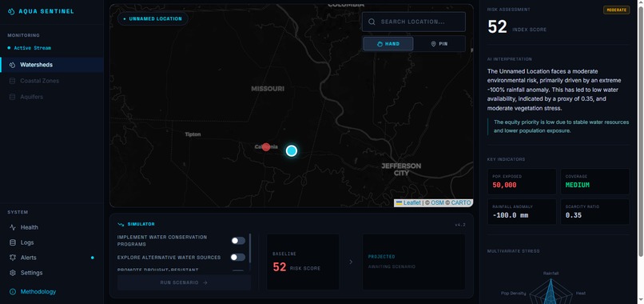Click the arrow icon on Run Scenario
This screenshot has height=304, width=644.
click(205, 282)
